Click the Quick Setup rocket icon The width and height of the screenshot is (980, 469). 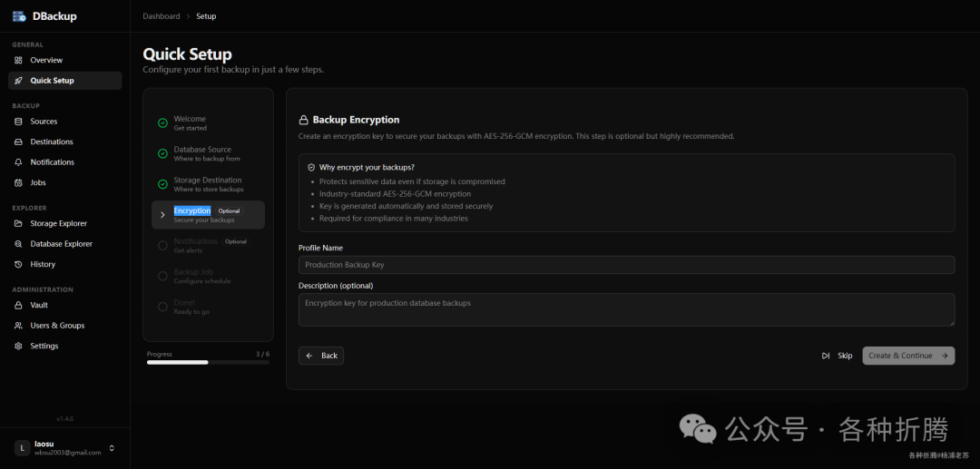click(18, 81)
